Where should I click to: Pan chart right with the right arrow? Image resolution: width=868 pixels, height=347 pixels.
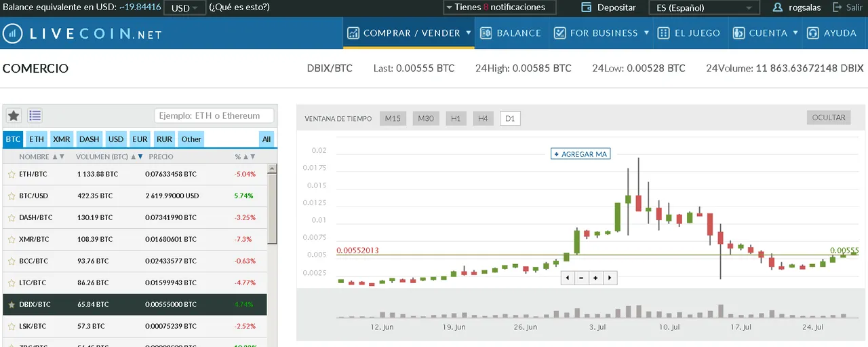click(x=610, y=278)
